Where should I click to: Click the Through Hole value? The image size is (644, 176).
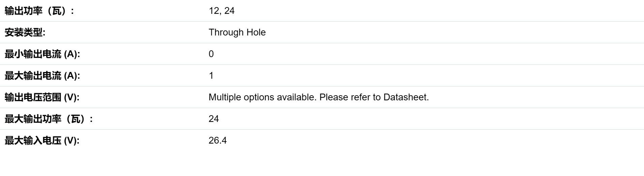tap(237, 32)
